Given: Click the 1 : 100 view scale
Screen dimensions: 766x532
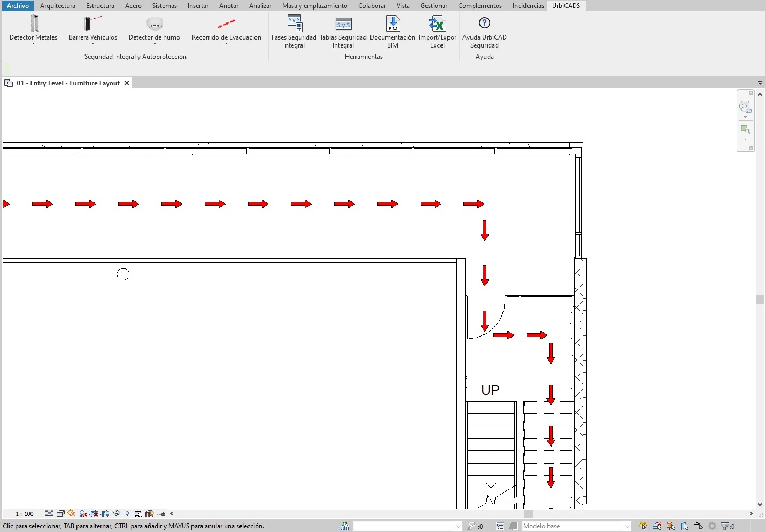Looking at the screenshot, I should (25, 514).
